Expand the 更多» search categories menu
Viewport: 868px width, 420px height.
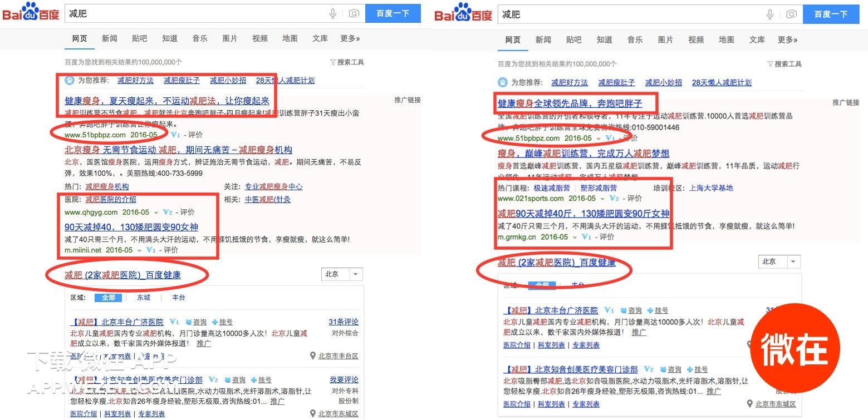click(350, 38)
